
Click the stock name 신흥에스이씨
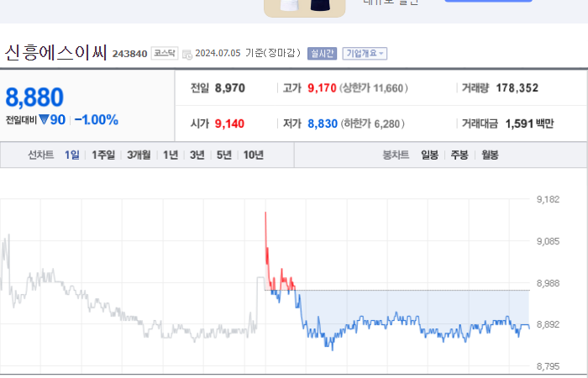coord(56,52)
